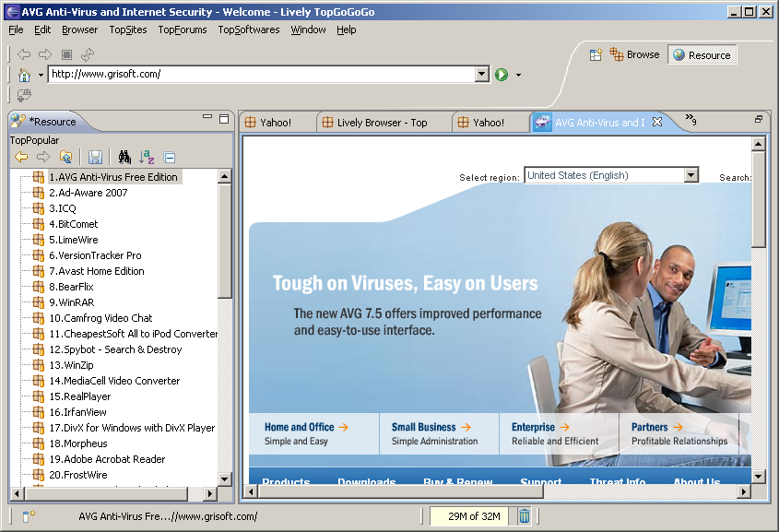Stop page loading with the stop icon
Image resolution: width=779 pixels, height=532 pixels.
coord(66,54)
